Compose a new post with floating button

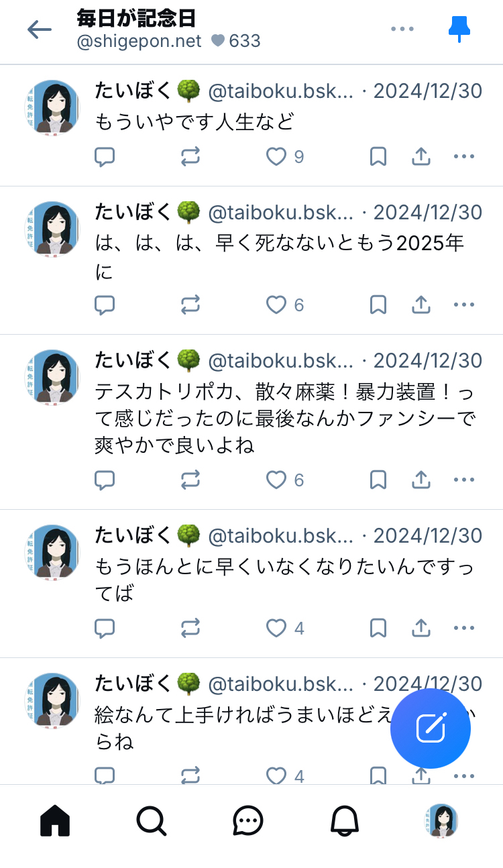[x=431, y=728]
